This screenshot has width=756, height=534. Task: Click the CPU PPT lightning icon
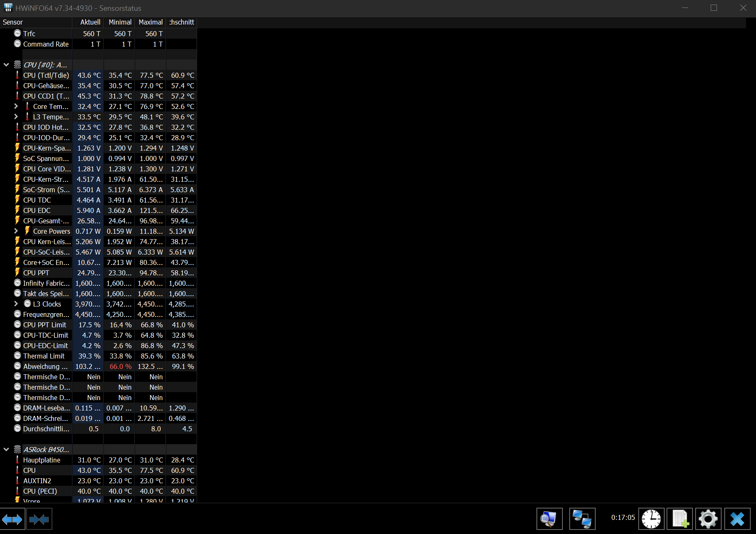17,273
